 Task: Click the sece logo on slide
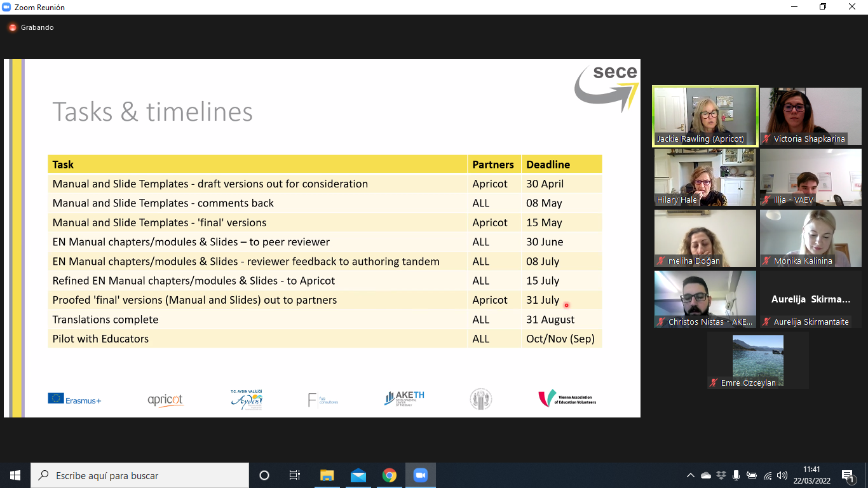[607, 88]
